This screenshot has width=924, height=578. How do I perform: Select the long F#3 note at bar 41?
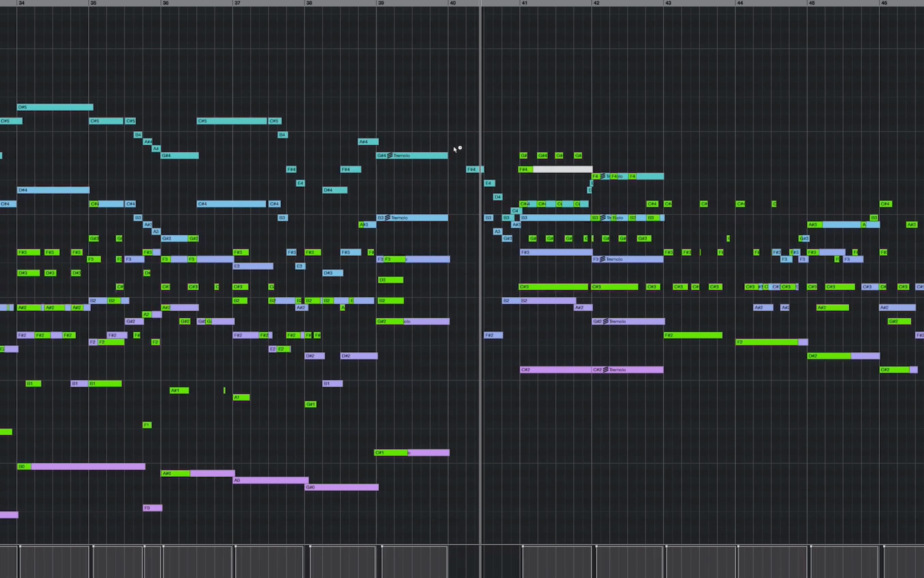pos(556,252)
